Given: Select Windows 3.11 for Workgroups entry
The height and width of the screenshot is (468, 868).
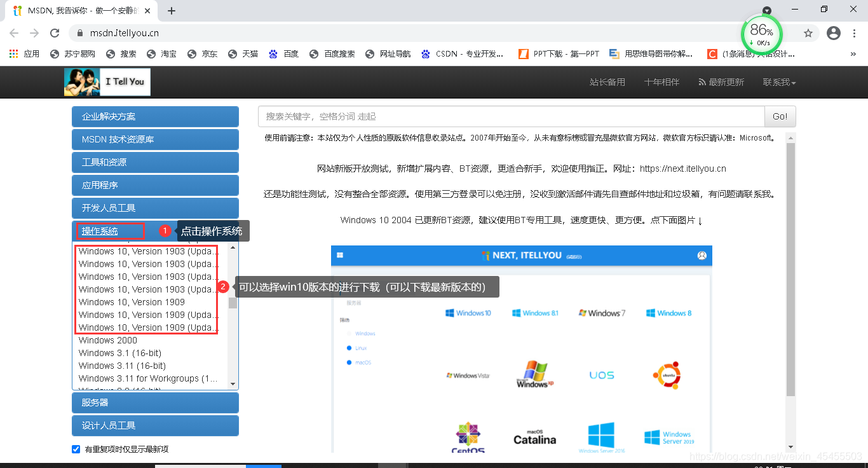Looking at the screenshot, I should pos(148,378).
